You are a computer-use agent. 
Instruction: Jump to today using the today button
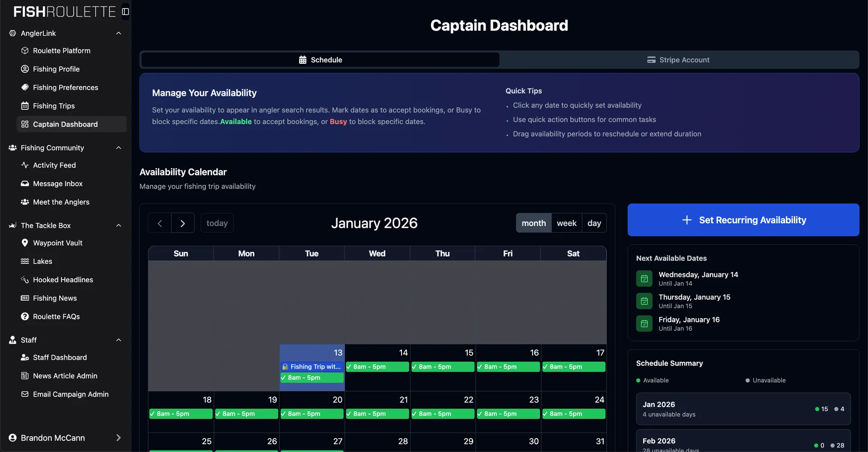217,223
